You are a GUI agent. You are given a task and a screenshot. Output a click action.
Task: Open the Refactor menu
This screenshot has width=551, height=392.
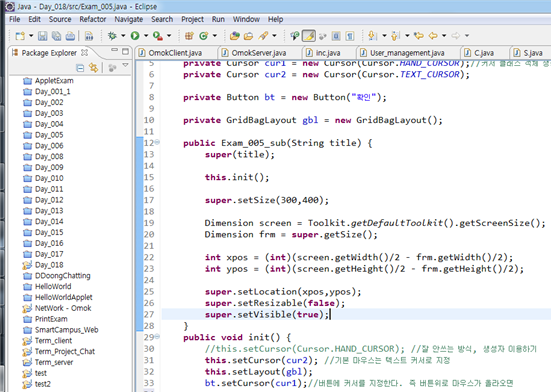[x=93, y=19]
